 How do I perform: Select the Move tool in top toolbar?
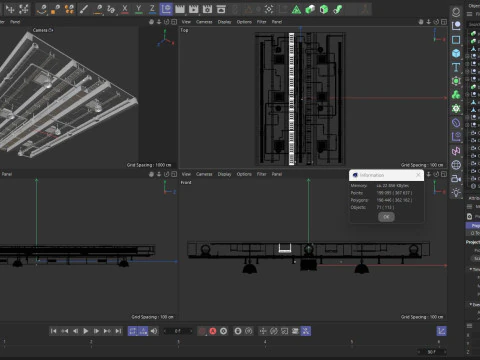[x=10, y=9]
